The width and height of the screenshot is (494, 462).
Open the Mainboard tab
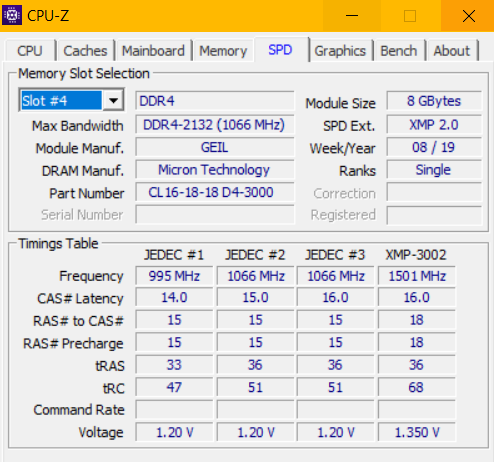pos(153,51)
